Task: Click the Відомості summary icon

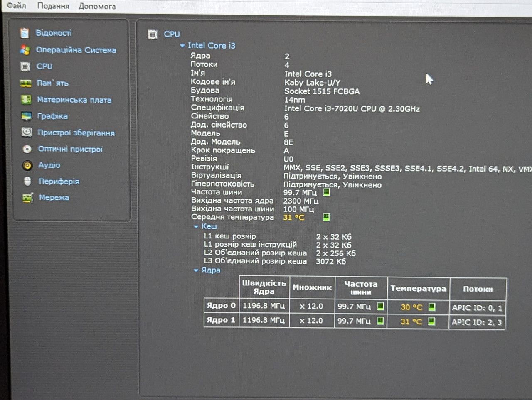Action: click(x=25, y=33)
